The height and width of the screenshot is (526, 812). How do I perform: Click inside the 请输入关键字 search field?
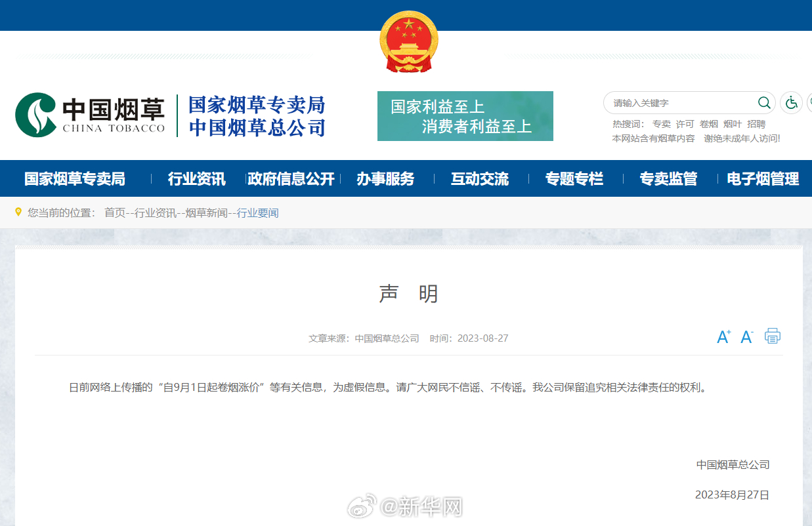click(670, 103)
